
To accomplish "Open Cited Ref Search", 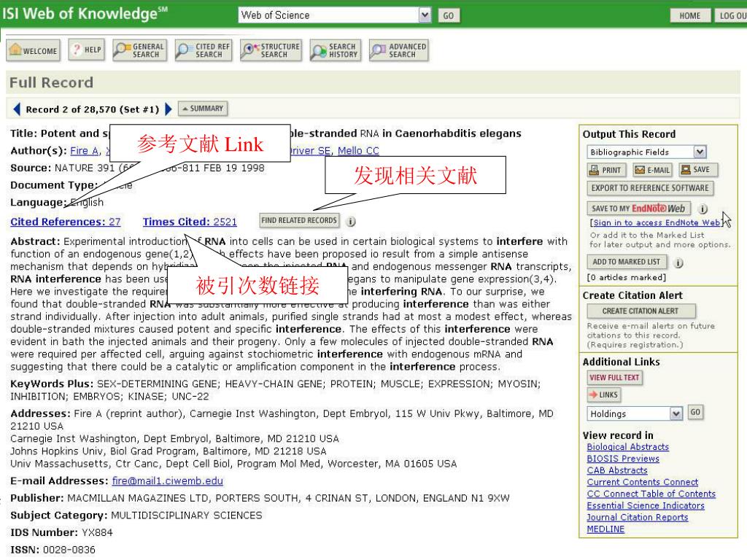I will click(204, 50).
